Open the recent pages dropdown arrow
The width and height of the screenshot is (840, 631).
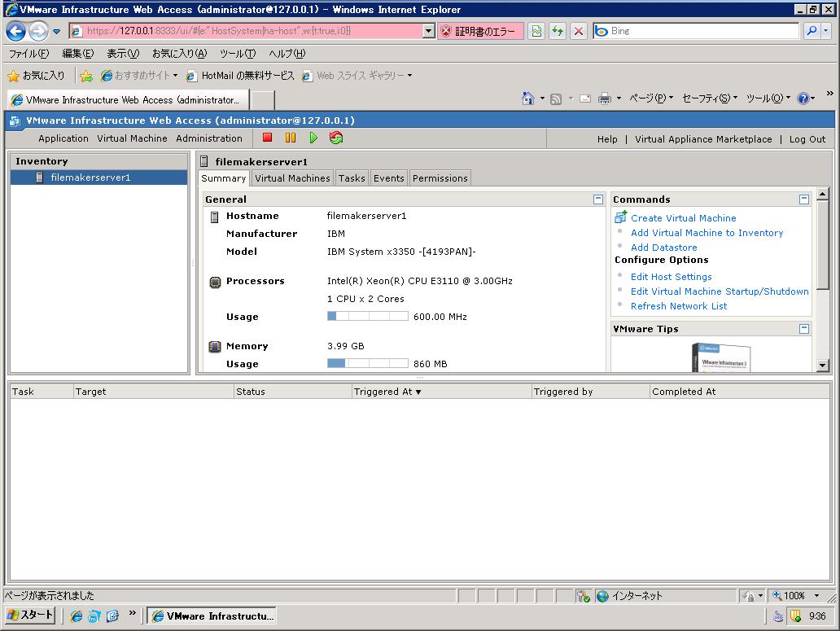(56, 32)
